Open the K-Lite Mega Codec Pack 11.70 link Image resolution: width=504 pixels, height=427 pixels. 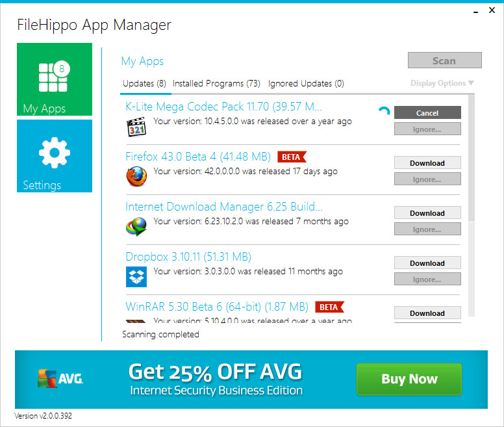coord(223,107)
